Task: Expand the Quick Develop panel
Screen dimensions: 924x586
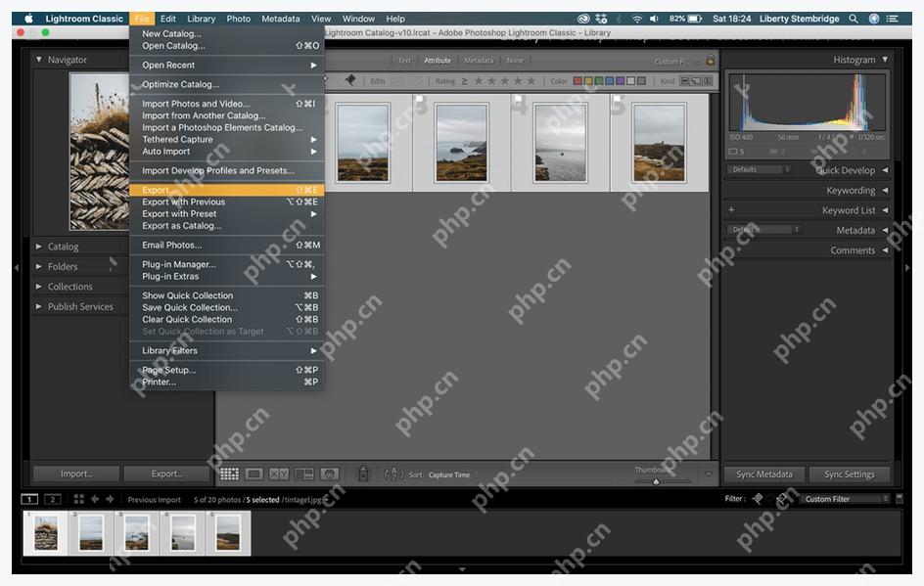Action: tap(885, 169)
